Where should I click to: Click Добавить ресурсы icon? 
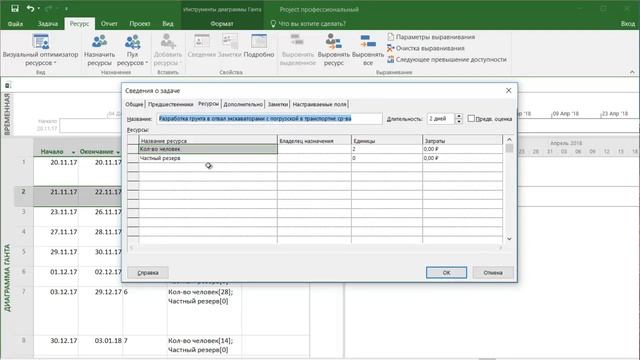(168, 50)
